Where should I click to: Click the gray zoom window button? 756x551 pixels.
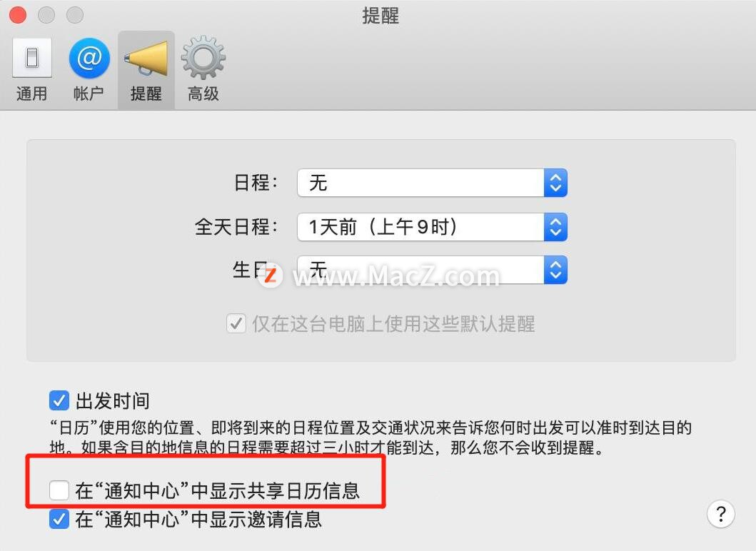[x=75, y=15]
